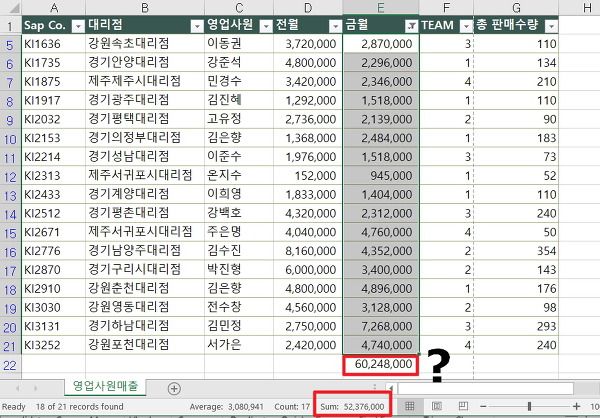Image resolution: width=600 pixels, height=418 pixels.
Task: Zoom out with minus button
Action: coord(483,407)
